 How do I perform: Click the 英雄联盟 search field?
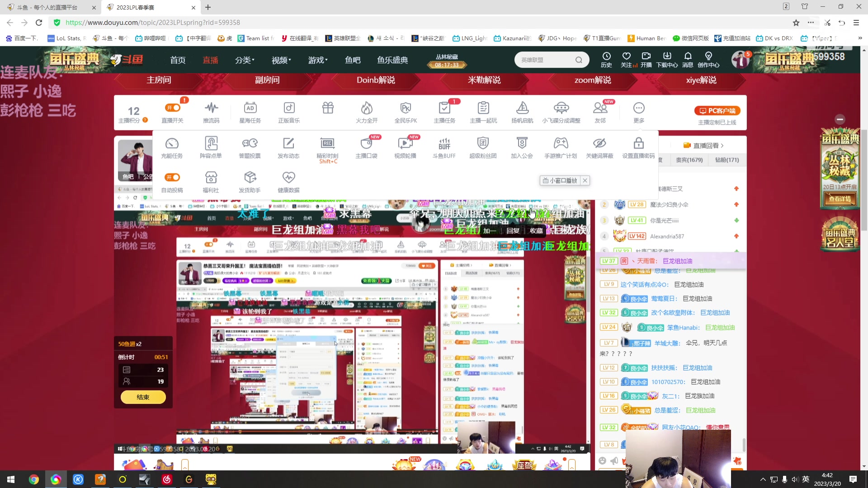[x=545, y=60]
